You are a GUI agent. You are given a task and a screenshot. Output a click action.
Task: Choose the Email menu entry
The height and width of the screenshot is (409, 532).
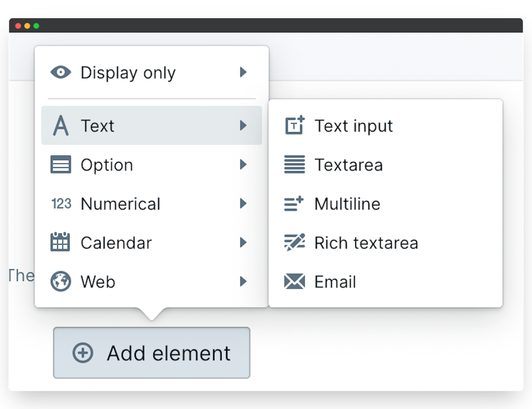tap(335, 282)
